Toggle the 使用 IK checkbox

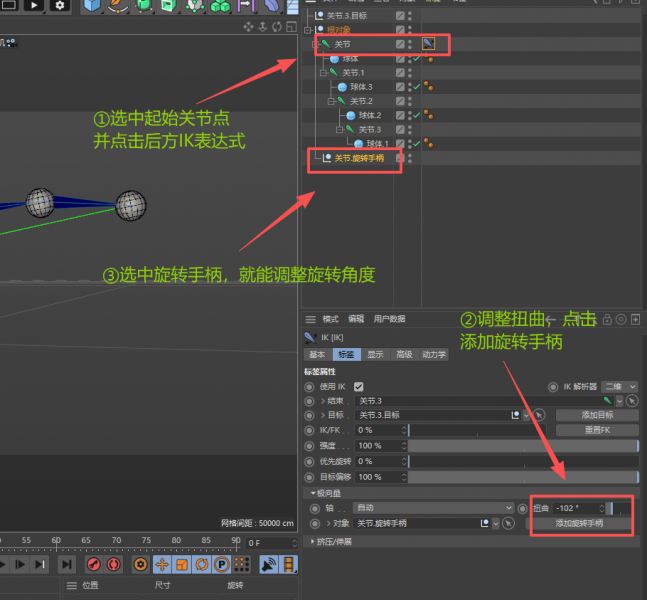358,386
